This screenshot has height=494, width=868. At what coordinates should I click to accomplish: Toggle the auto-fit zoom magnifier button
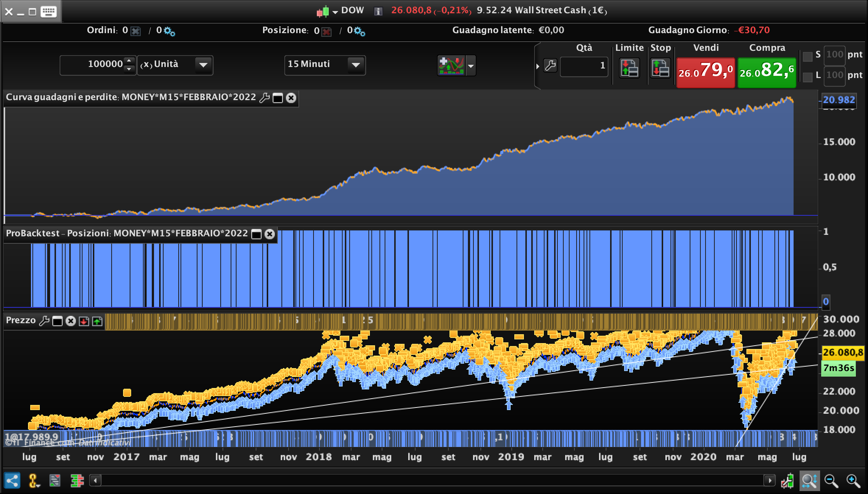click(809, 481)
